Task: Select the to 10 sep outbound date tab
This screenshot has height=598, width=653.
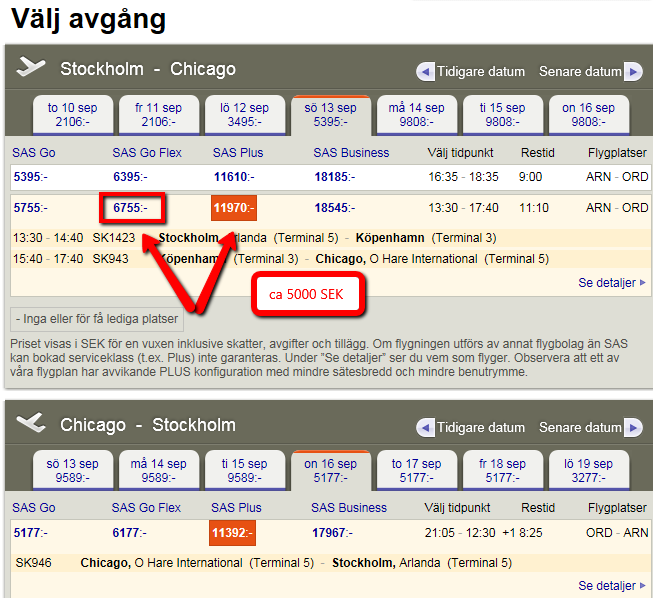Action: coord(73,115)
